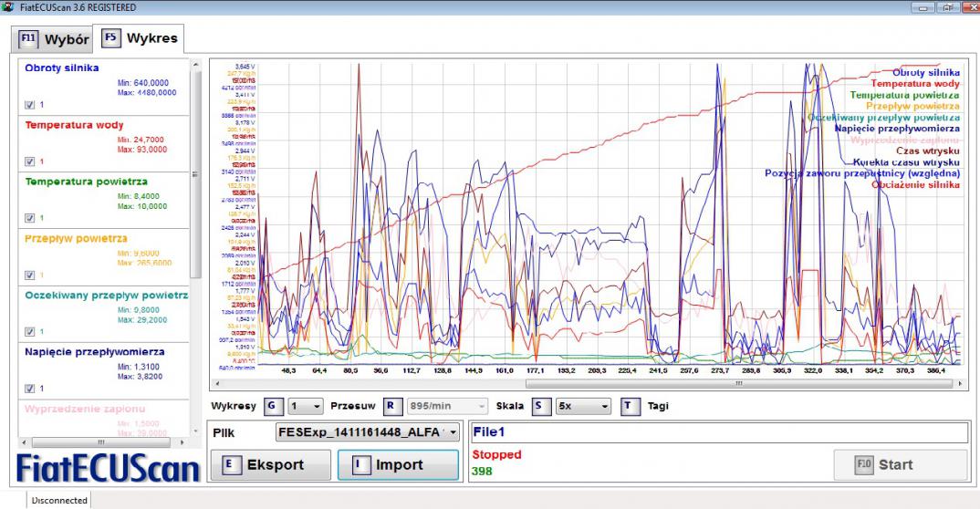The width and height of the screenshot is (980, 509).
Task: Click the G hotkey icon beside Wykresy
Action: 271,405
